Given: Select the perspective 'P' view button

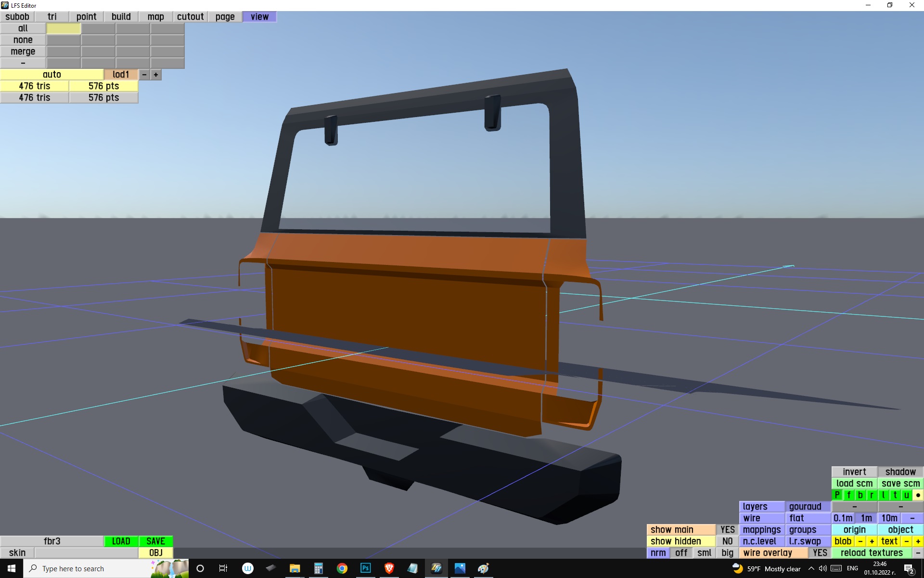Looking at the screenshot, I should pos(837,495).
